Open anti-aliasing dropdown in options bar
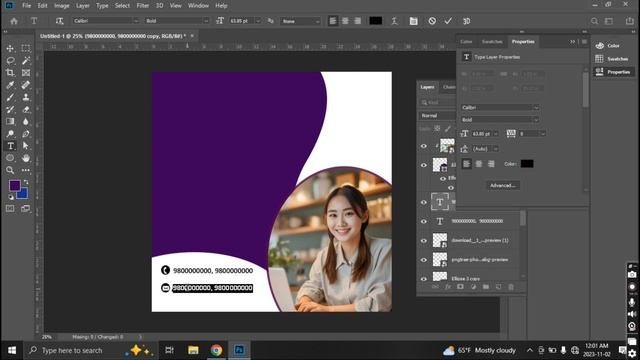Viewport: 640px width, 360px height. coord(317,21)
